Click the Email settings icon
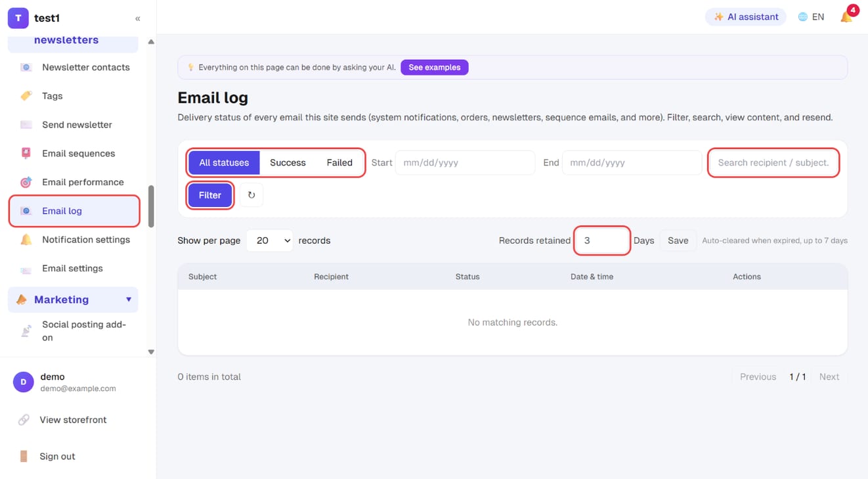 [x=26, y=269]
